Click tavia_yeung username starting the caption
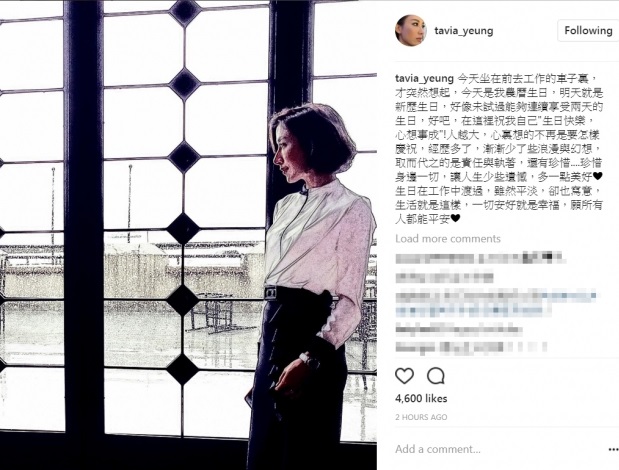 pyautogui.click(x=424, y=79)
